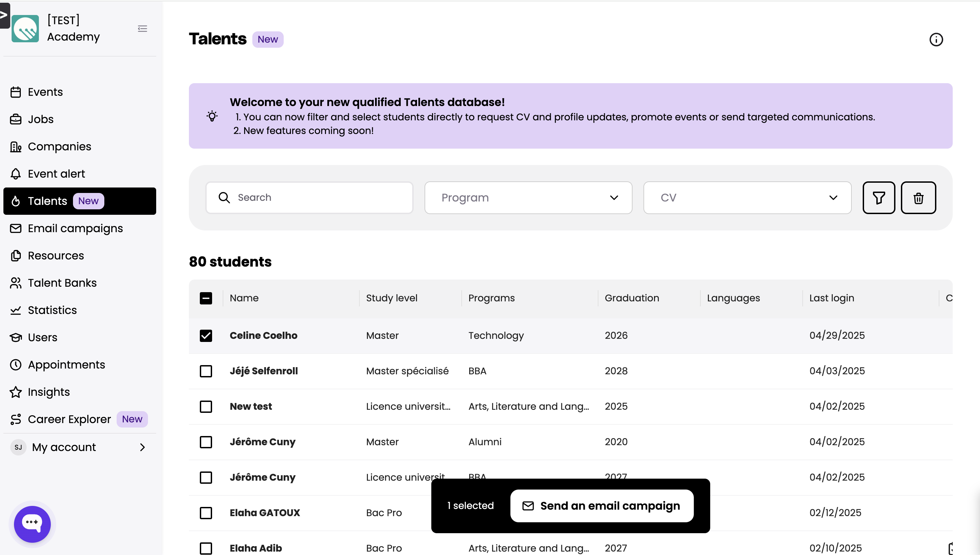The height and width of the screenshot is (555, 980).
Task: Check the Jéjé Selfenroll row checkbox
Action: tap(206, 371)
